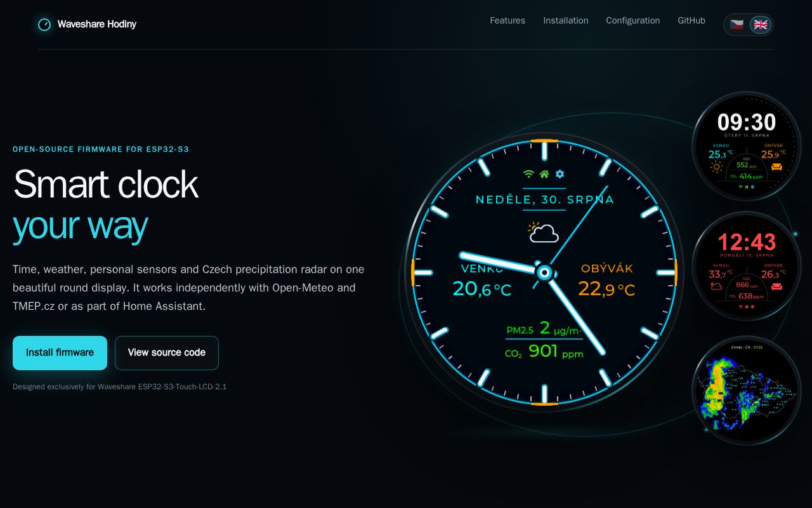Click the Install firmware button
Screen dimensions: 812x508
(x=60, y=352)
